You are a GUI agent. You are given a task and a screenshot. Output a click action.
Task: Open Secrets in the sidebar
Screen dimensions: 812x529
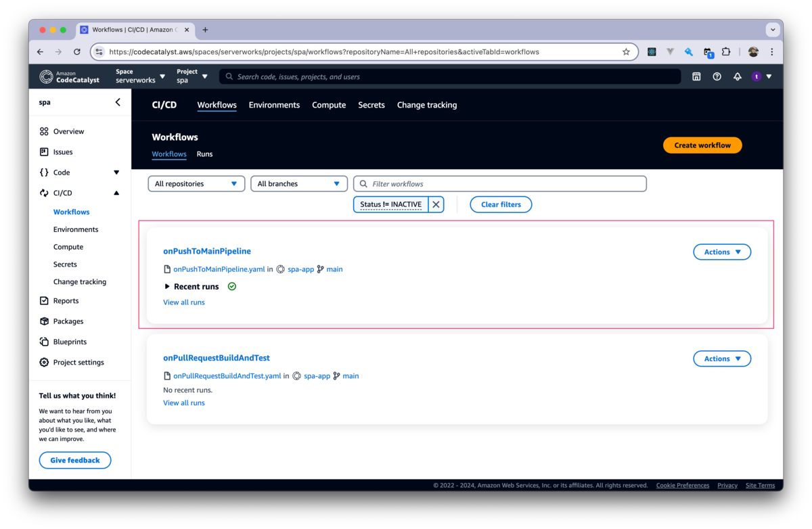(x=65, y=264)
